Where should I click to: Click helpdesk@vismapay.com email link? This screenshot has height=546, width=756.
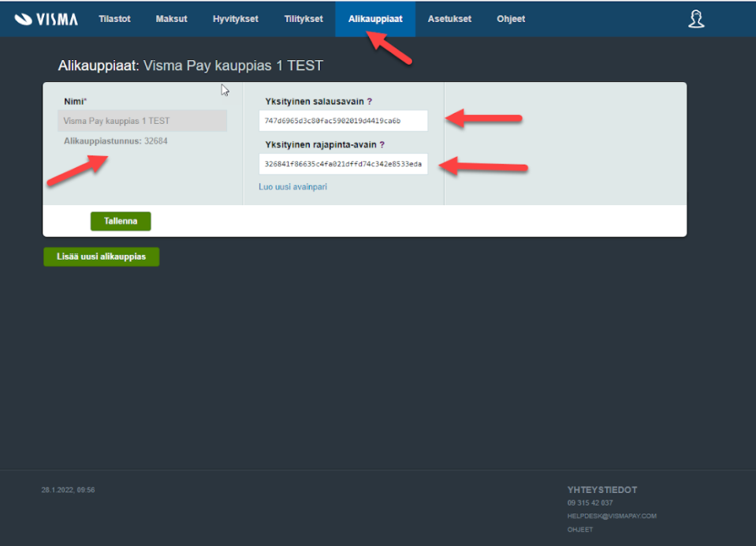612,516
